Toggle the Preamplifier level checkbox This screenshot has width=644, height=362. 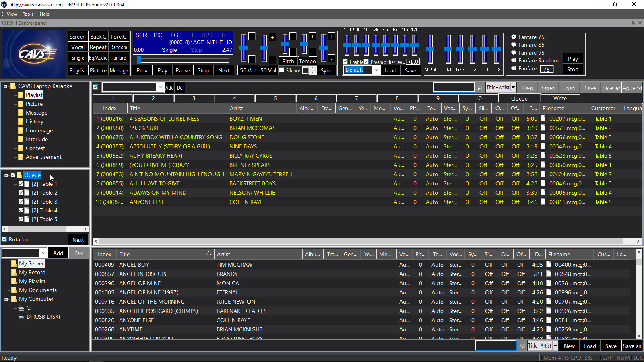pyautogui.click(x=366, y=62)
